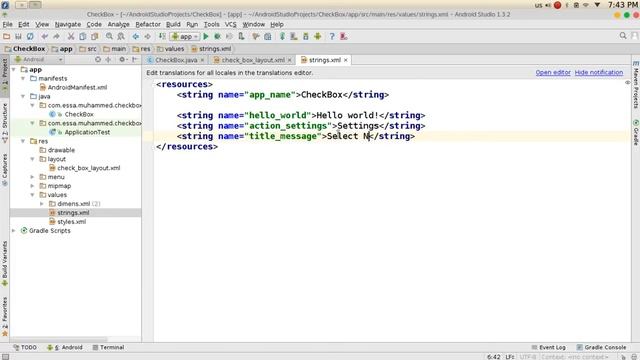The image size is (640, 360).
Task: Select AndroidManifest.xml in project tree
Action: point(73,87)
